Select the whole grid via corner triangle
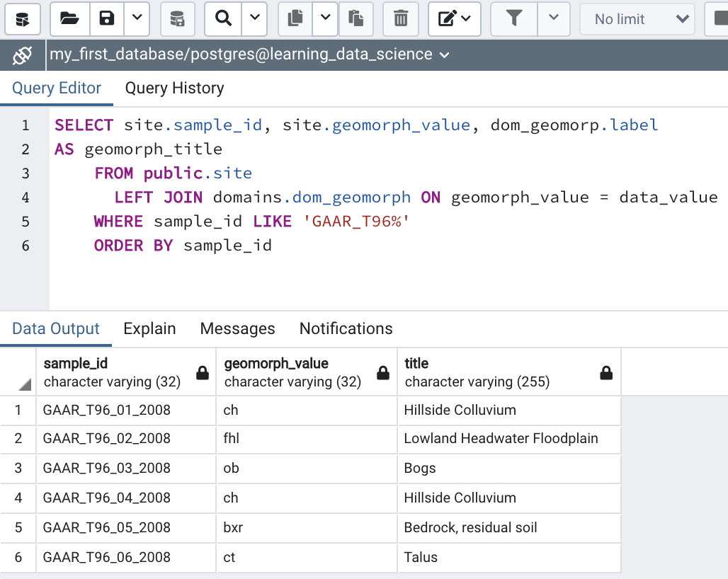Viewport: 728px width, 579px height. [25, 384]
